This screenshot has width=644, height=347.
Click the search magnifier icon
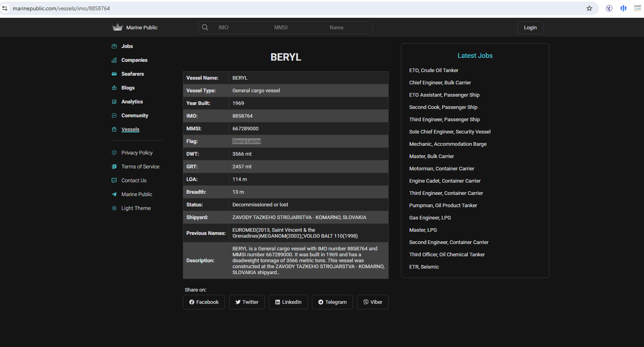click(205, 27)
